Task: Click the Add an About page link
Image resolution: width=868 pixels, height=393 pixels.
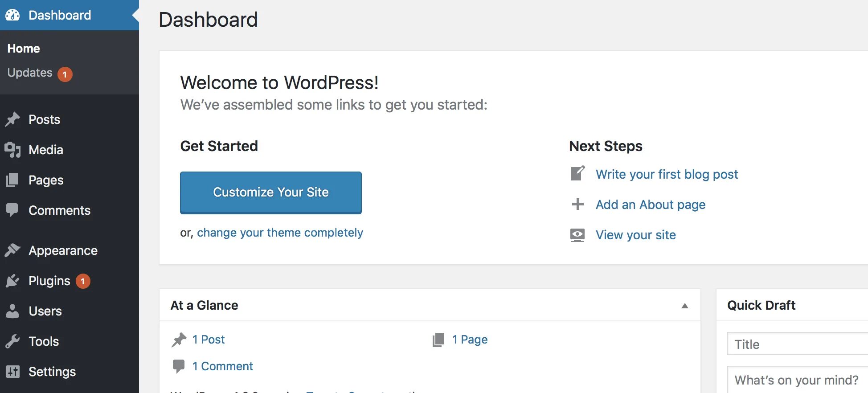Action: click(651, 205)
